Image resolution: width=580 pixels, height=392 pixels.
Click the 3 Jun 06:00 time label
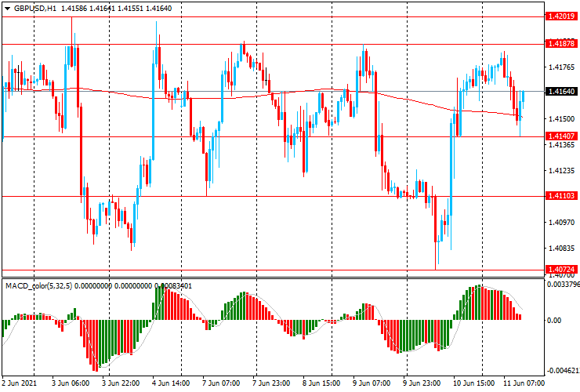click(x=71, y=383)
